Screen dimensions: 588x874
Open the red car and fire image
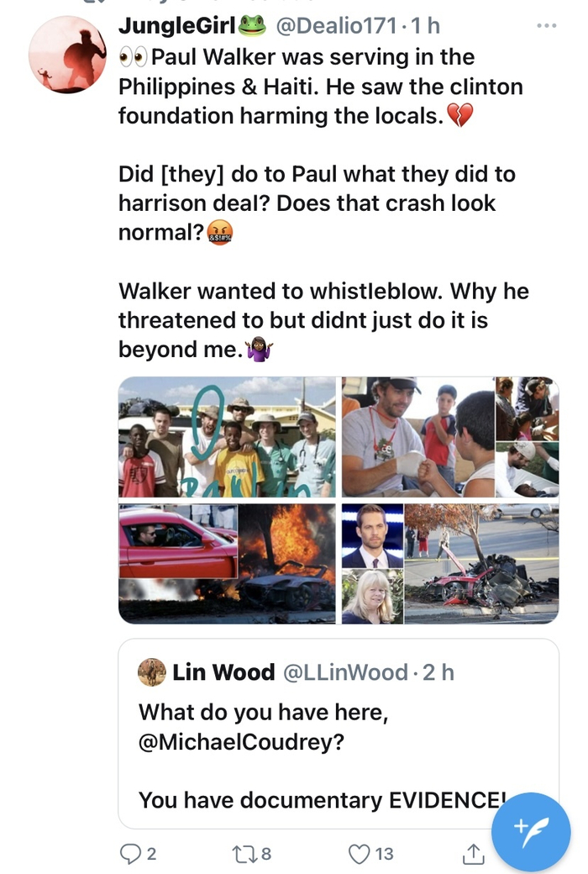click(x=228, y=563)
